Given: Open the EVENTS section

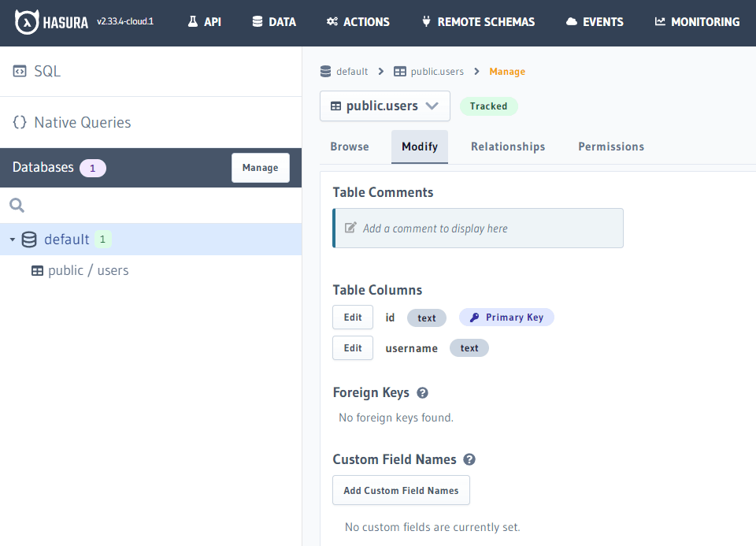Looking at the screenshot, I should (595, 22).
